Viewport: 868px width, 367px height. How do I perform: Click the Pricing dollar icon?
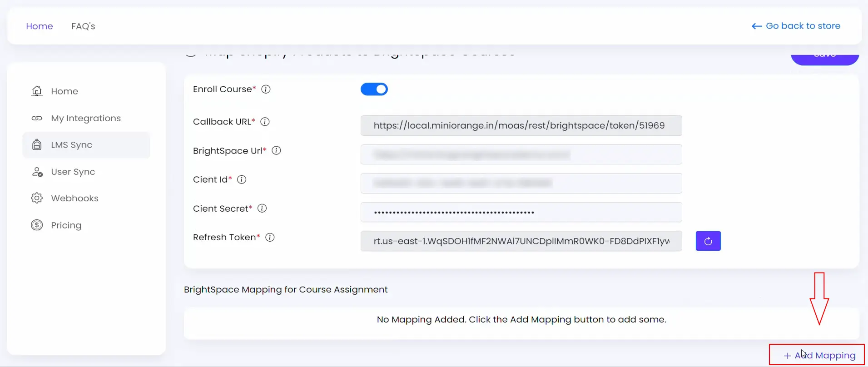click(x=37, y=225)
